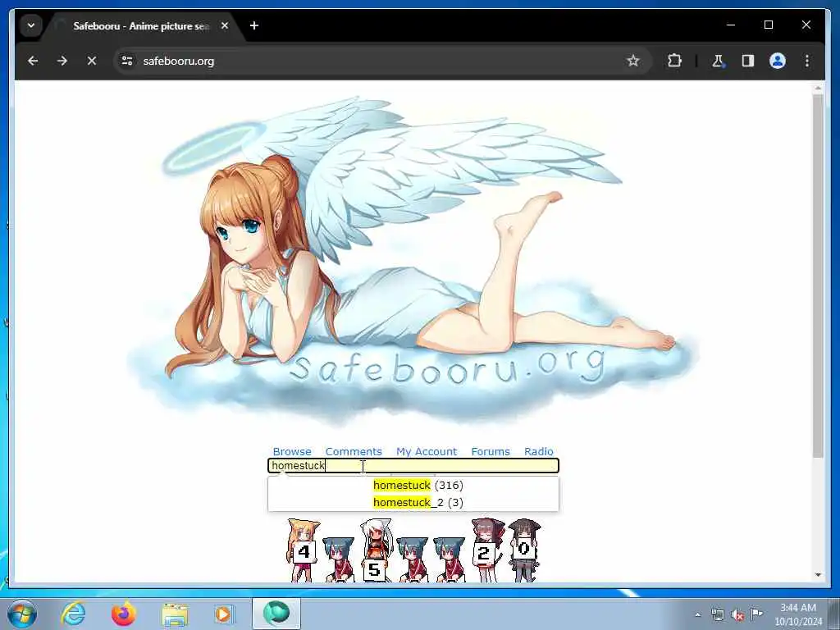Maximize the browser window
The height and width of the screenshot is (630, 840).
click(x=768, y=25)
